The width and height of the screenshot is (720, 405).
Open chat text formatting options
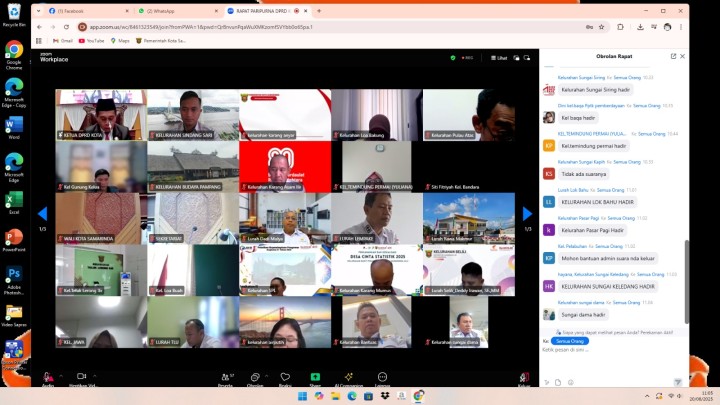[x=546, y=382]
